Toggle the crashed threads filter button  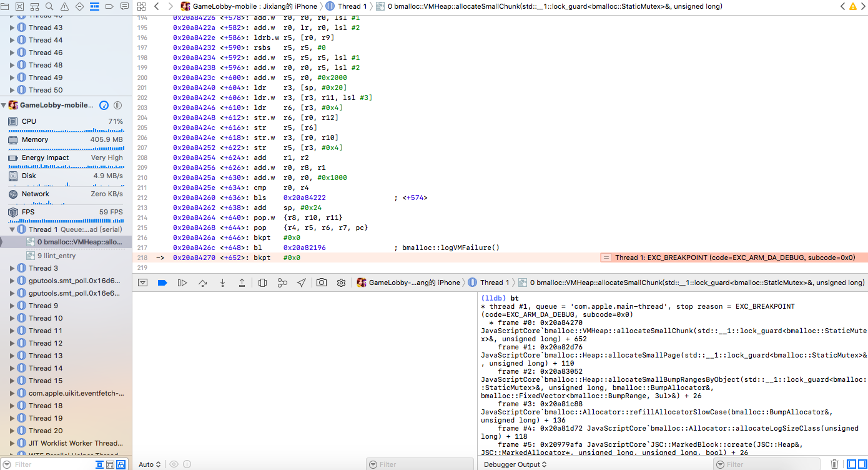point(121,464)
